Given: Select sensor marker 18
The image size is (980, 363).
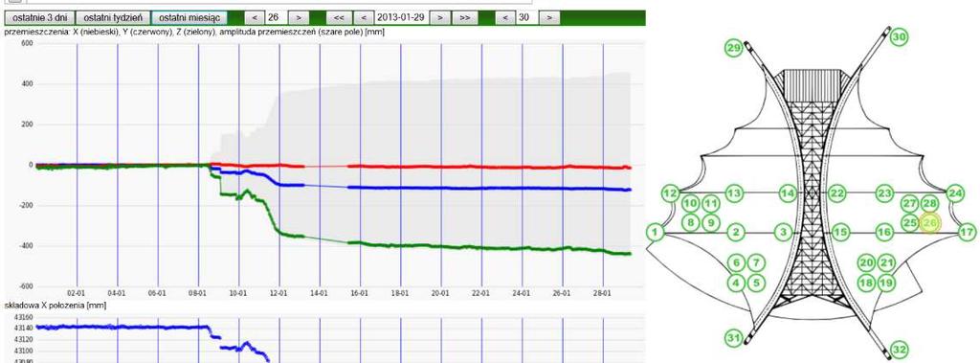Looking at the screenshot, I should (x=866, y=283).
